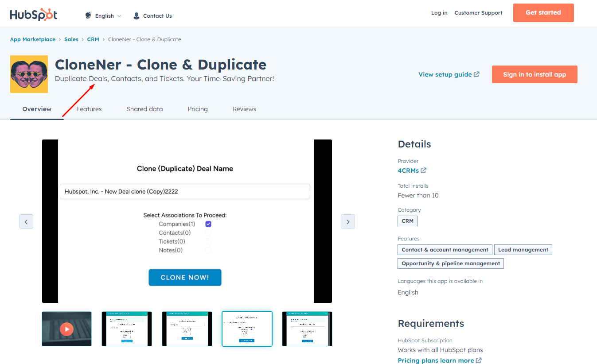Go to CRM breadcrumb
The width and height of the screenshot is (597, 364).
(x=93, y=39)
